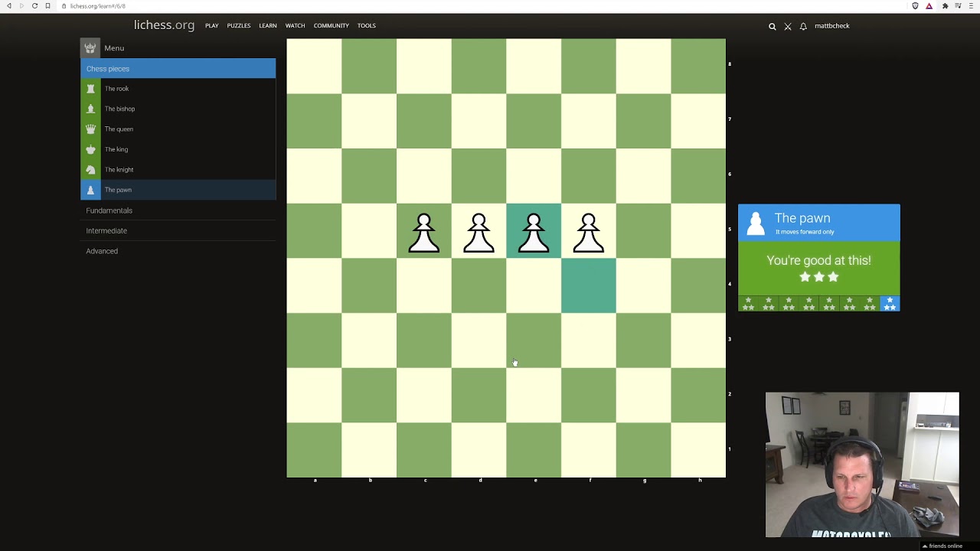Click the pawn icon beside The pawn
980x551 pixels.
pos(90,190)
